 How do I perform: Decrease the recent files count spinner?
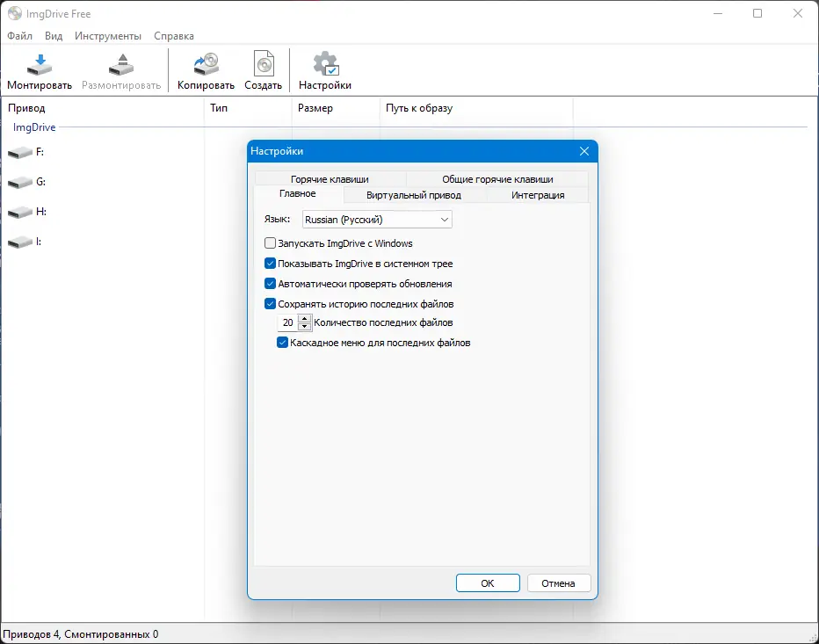click(x=305, y=327)
